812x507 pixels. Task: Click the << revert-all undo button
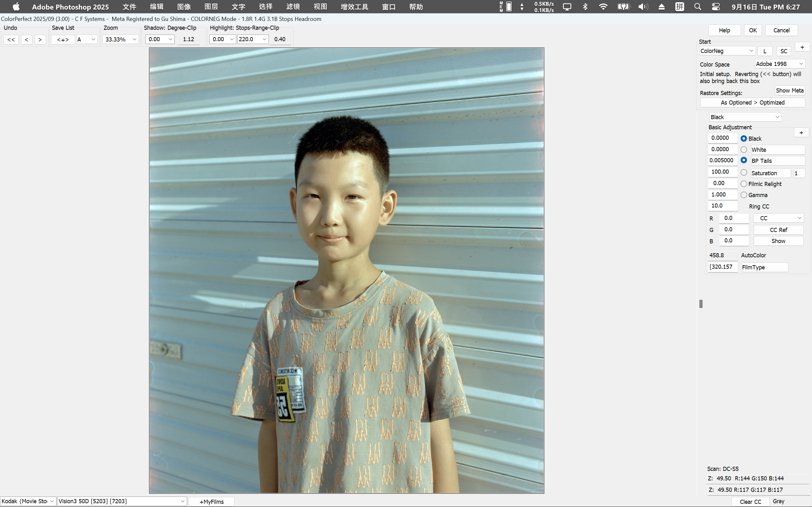(x=11, y=40)
